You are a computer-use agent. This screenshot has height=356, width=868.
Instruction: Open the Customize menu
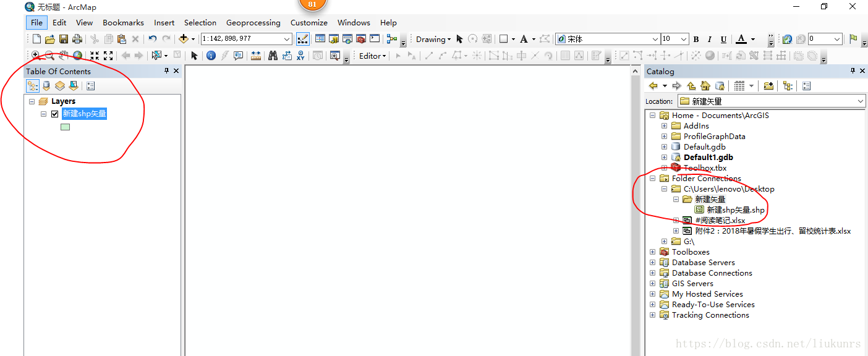pos(309,22)
